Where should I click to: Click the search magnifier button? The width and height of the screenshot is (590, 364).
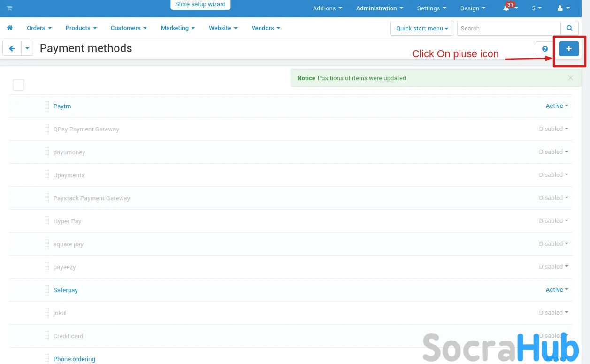569,28
